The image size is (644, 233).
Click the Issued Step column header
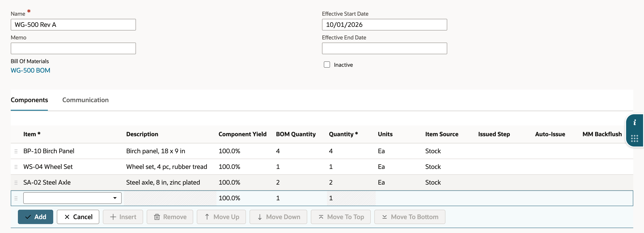494,134
